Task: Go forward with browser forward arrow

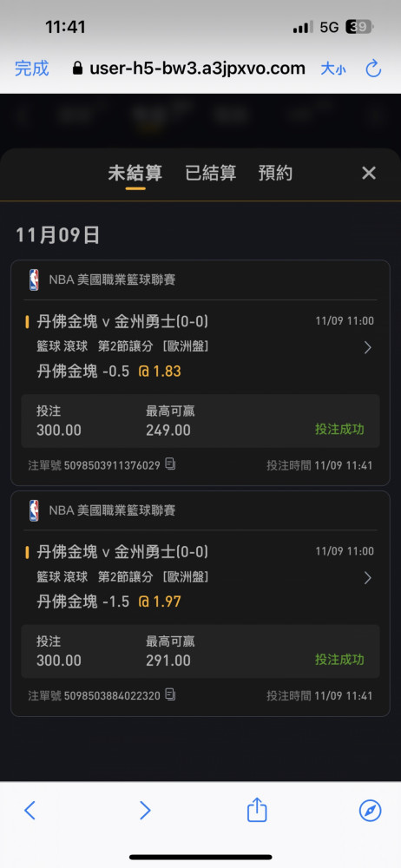Action: [x=145, y=811]
